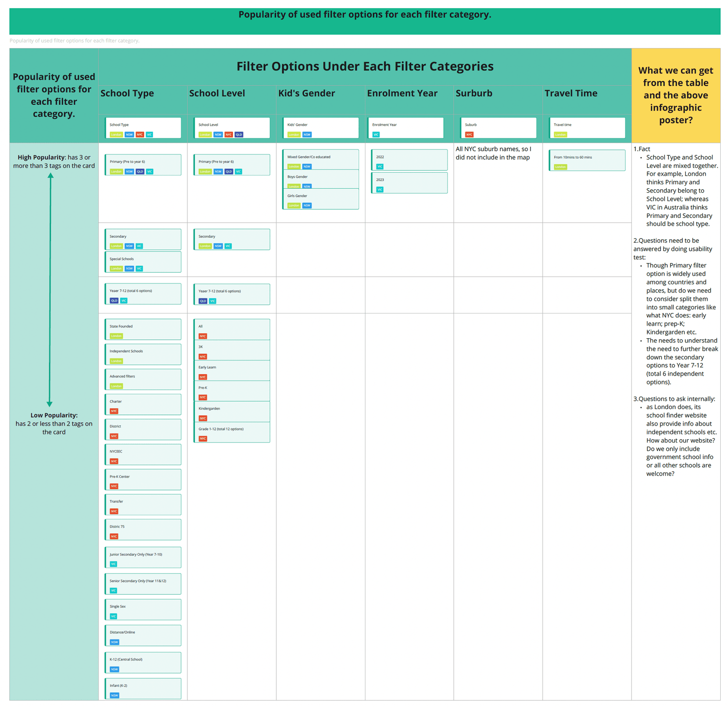The width and height of the screenshot is (728, 708).
Task: Click the NYC tag on the white School Type card
Action: (140, 134)
